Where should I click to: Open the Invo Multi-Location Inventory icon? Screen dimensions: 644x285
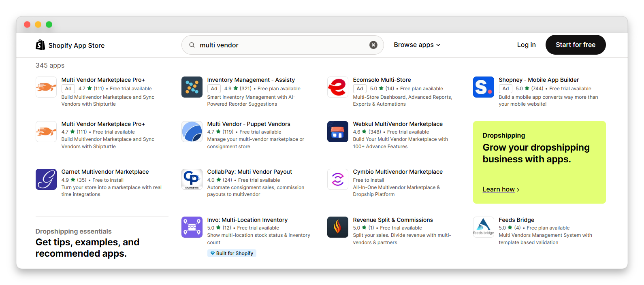(192, 227)
